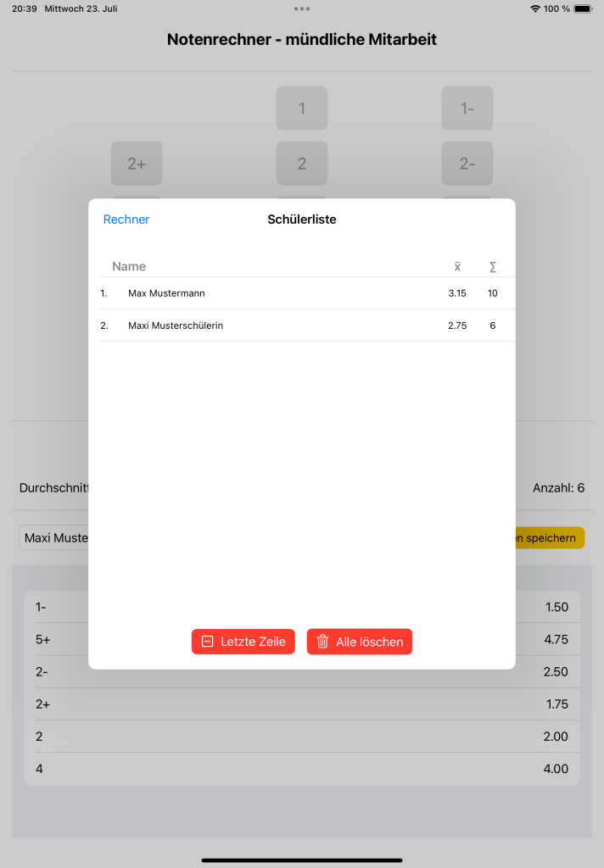The height and width of the screenshot is (868, 604).
Task: Tap the yellow speichern button
Action: (x=550, y=537)
